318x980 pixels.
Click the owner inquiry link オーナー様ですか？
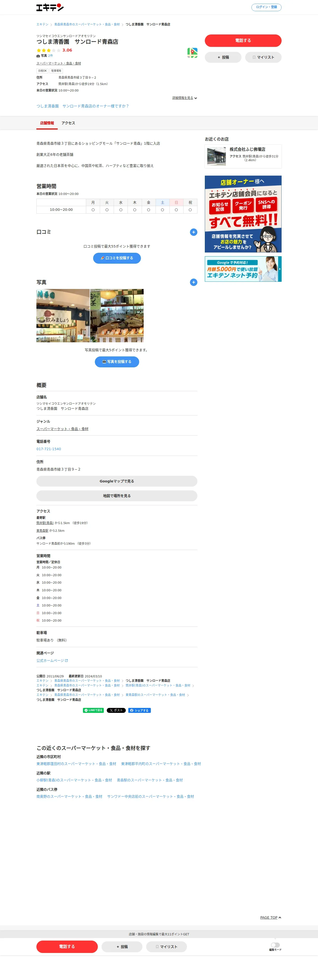[82, 106]
